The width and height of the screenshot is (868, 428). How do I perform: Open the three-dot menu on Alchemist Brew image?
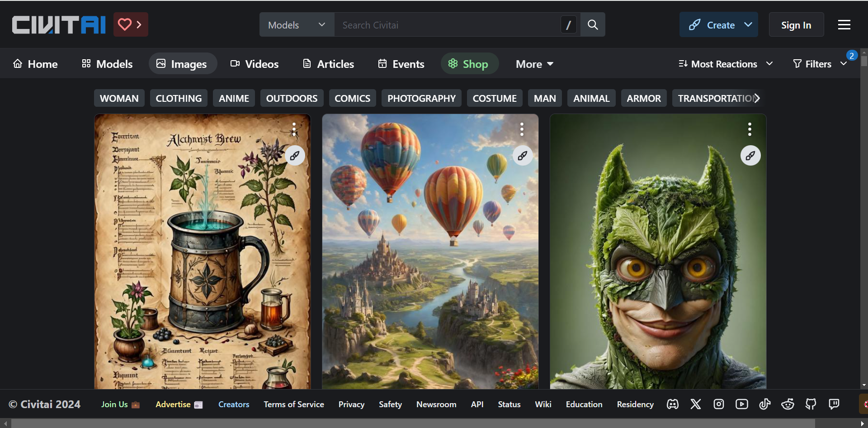(294, 129)
